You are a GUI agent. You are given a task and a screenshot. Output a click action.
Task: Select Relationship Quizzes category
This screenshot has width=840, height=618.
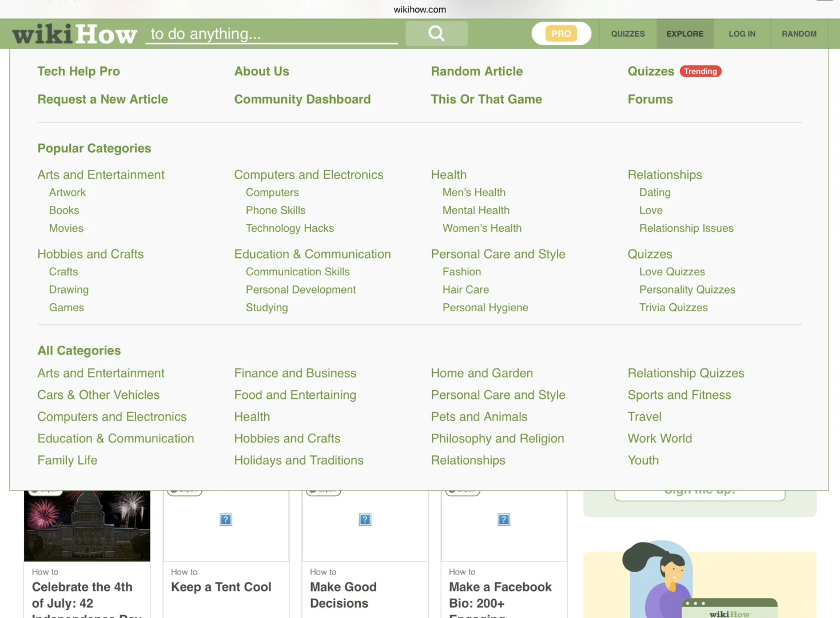(686, 373)
